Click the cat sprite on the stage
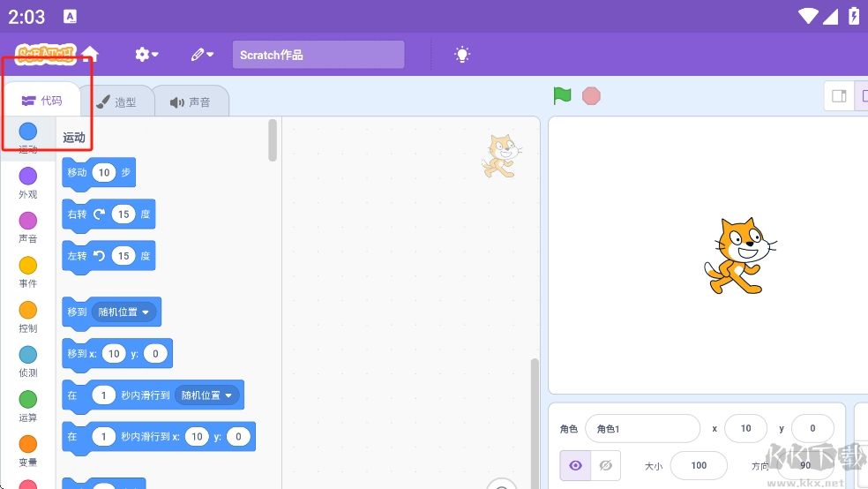The image size is (868, 489). point(739,255)
